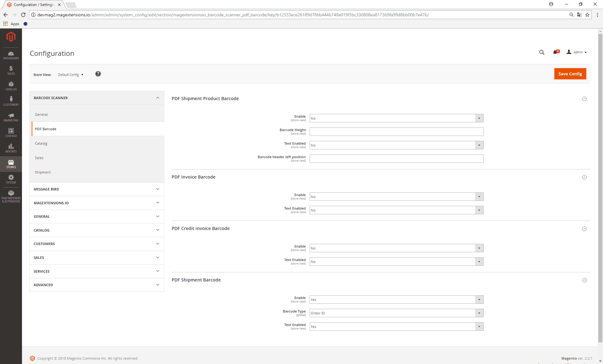Open the admin account menu

coord(577,52)
